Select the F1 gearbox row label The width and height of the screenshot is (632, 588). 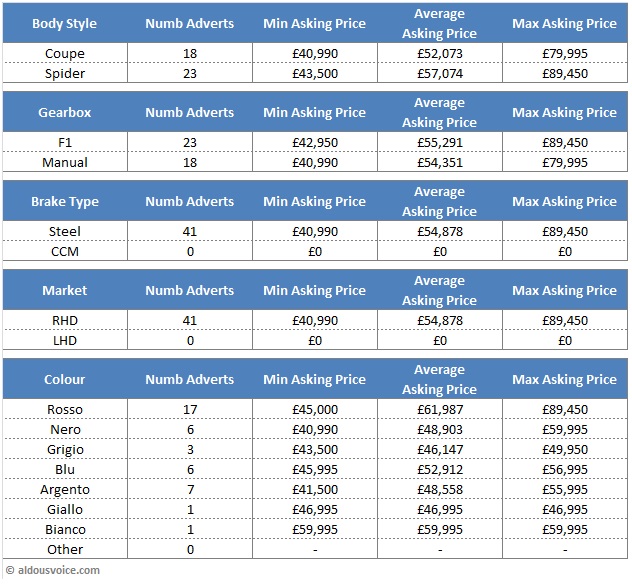pos(66,142)
